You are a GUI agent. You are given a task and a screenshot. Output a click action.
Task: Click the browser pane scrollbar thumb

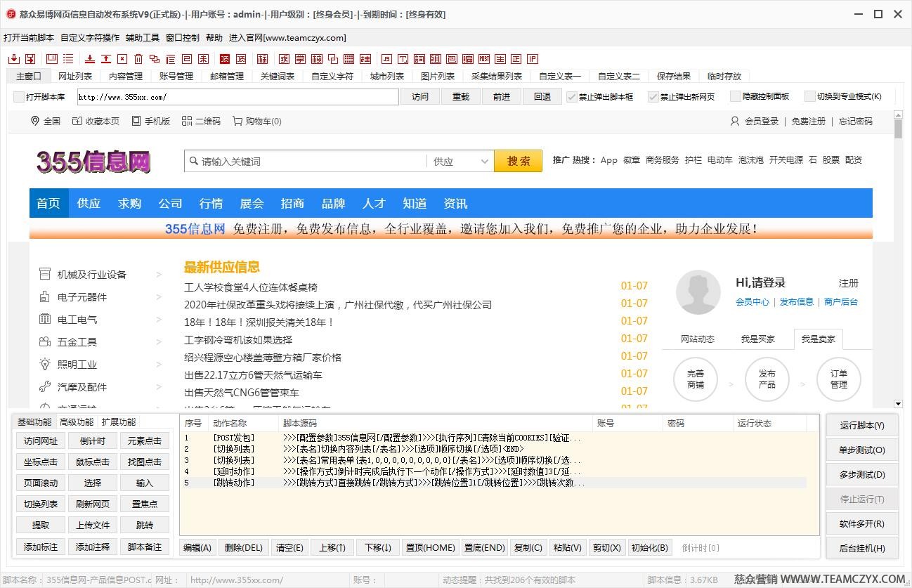(x=898, y=130)
